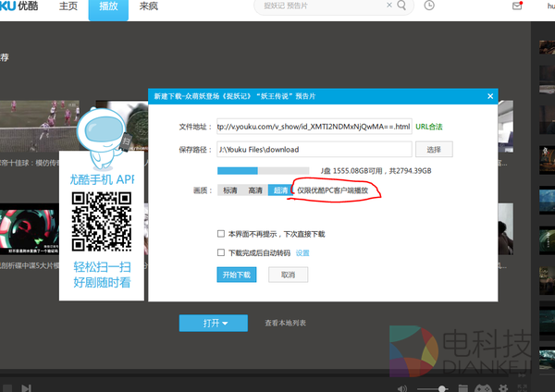The height and width of the screenshot is (392, 555).
Task: Open the folder icon in the player bar
Action: (x=462, y=388)
